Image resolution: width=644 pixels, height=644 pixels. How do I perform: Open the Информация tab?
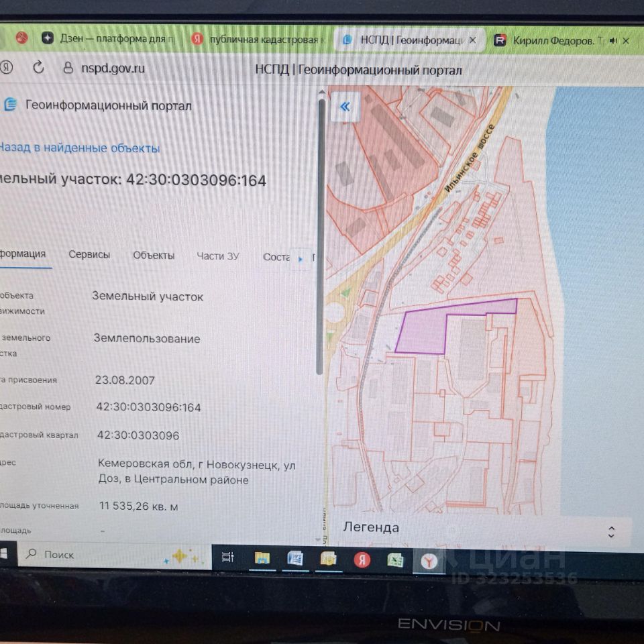point(23,254)
